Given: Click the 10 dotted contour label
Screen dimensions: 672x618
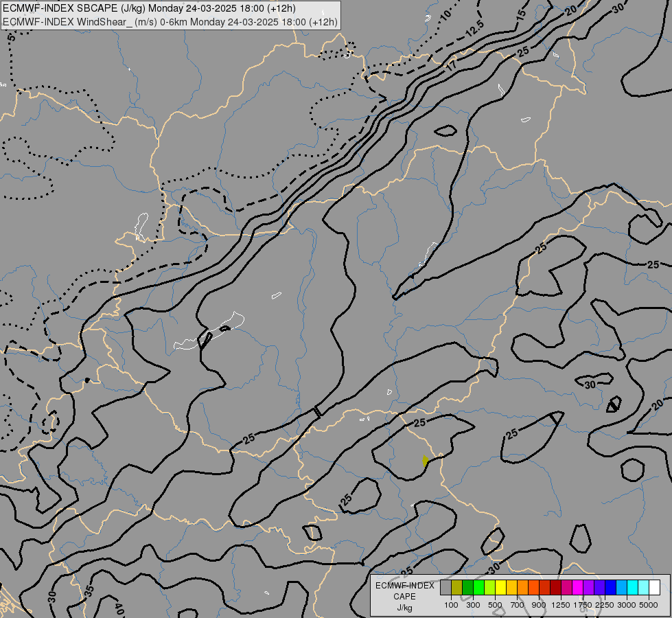Looking at the screenshot, I should (x=445, y=14).
